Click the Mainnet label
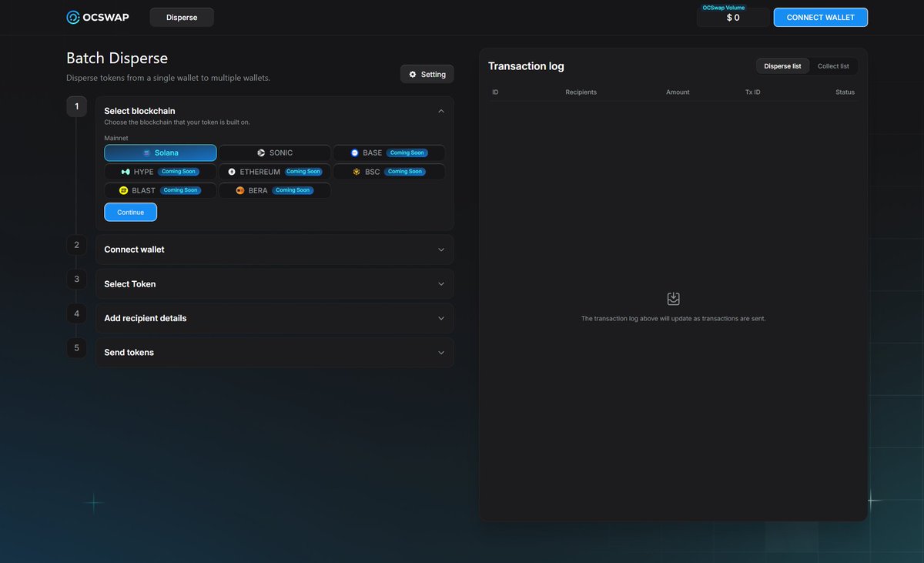 (115, 138)
